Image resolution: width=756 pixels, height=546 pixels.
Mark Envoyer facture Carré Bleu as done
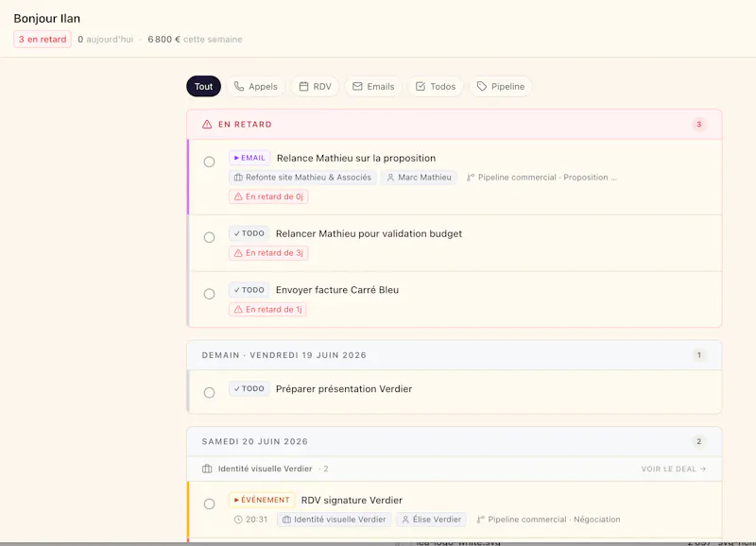click(209, 294)
